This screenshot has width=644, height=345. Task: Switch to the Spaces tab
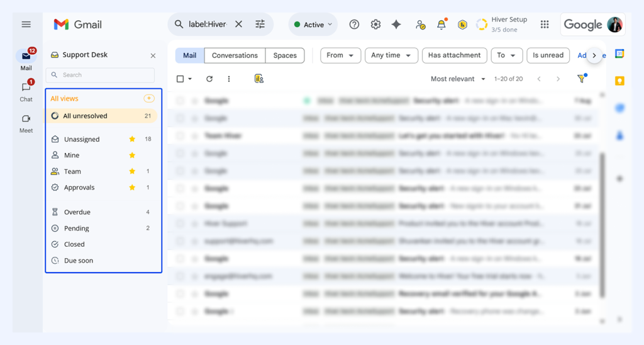[284, 55]
